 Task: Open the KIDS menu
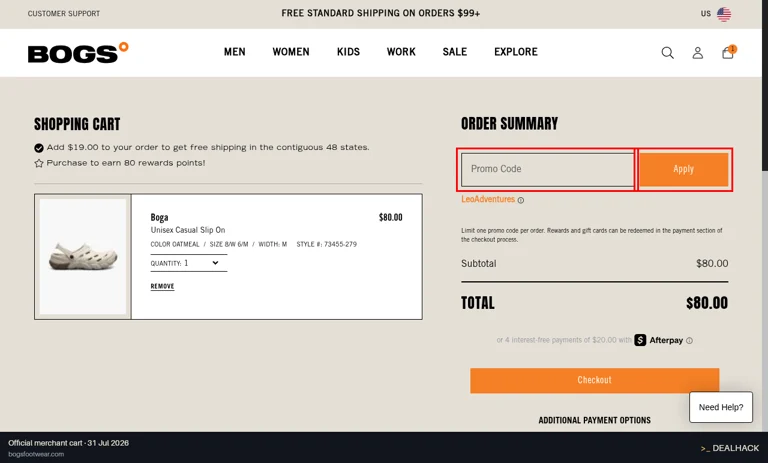(348, 52)
